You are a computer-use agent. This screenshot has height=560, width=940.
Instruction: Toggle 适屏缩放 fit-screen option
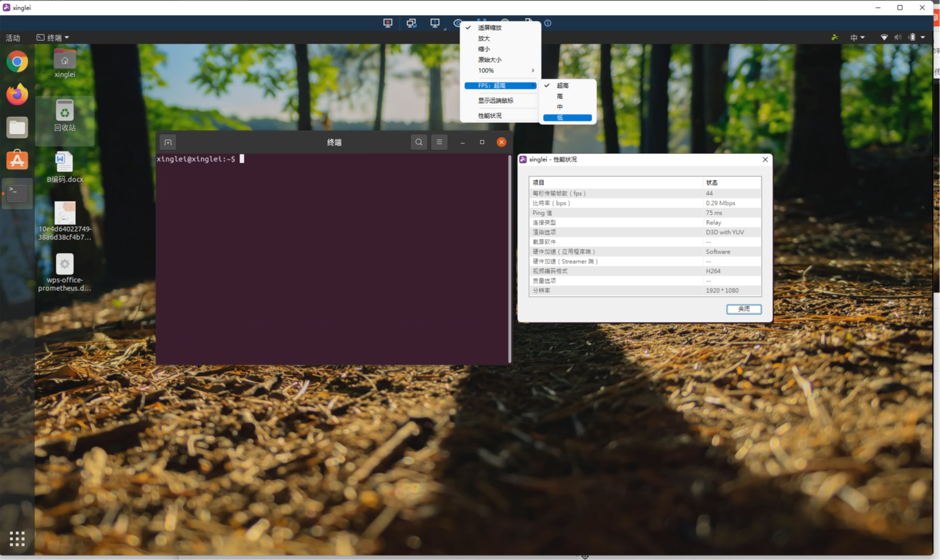coord(500,28)
